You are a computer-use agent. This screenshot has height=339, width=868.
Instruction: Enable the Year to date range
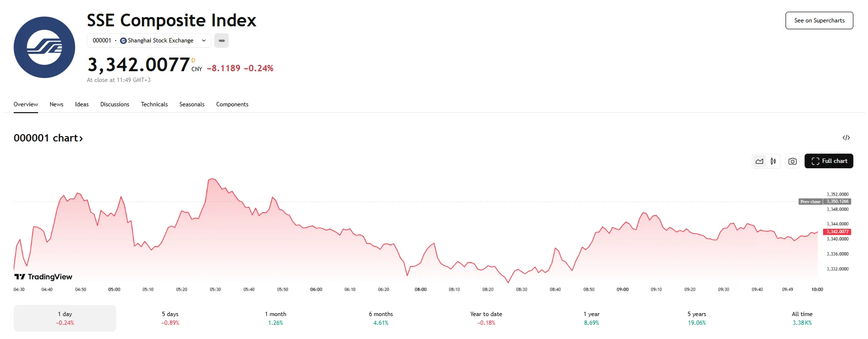[485, 318]
